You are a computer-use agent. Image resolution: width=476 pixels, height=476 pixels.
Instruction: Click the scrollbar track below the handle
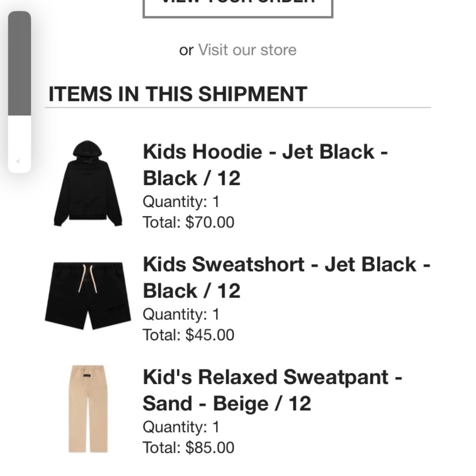coord(18,138)
